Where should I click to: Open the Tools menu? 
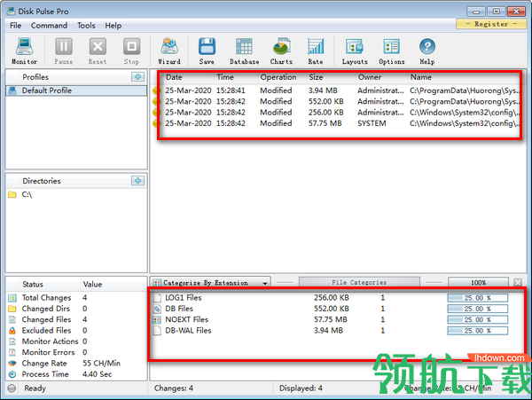pos(86,26)
